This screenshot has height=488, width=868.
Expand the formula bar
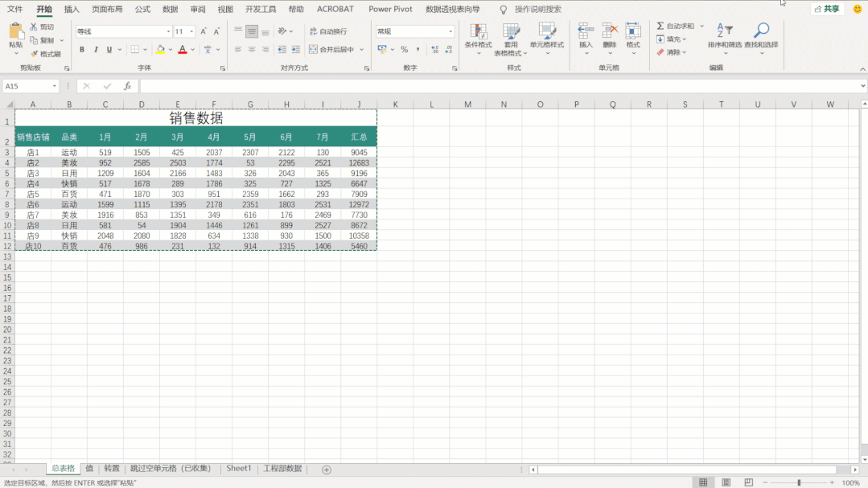(x=863, y=86)
